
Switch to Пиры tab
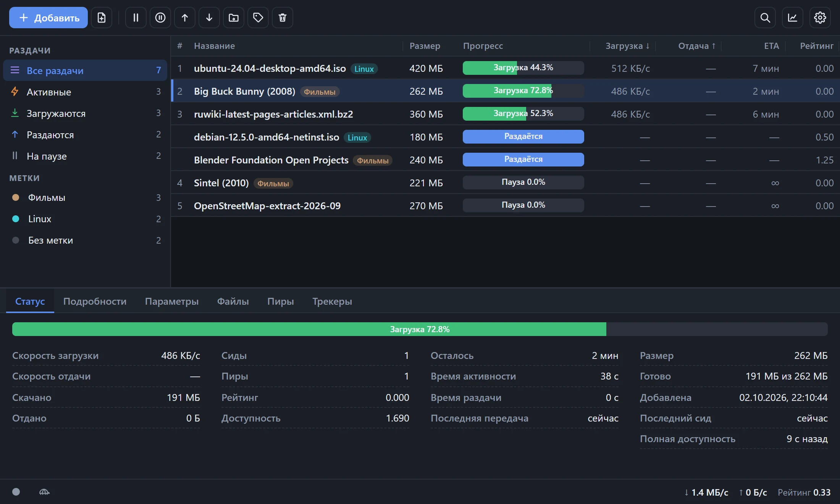[x=281, y=301]
